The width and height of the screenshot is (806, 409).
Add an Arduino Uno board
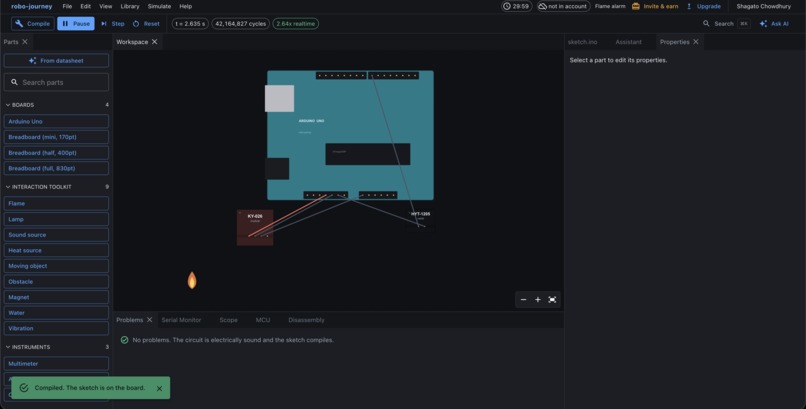56,122
